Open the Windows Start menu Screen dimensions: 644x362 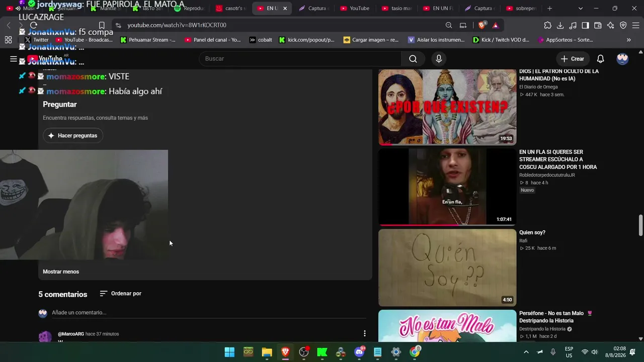pos(229,352)
